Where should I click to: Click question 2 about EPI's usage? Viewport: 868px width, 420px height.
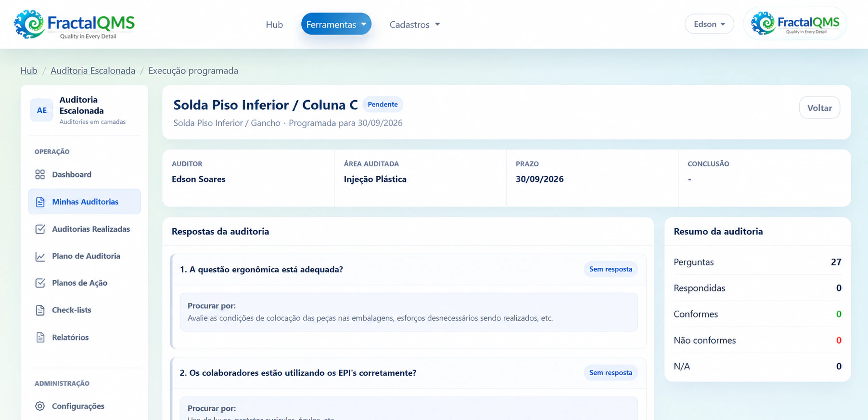pos(298,373)
